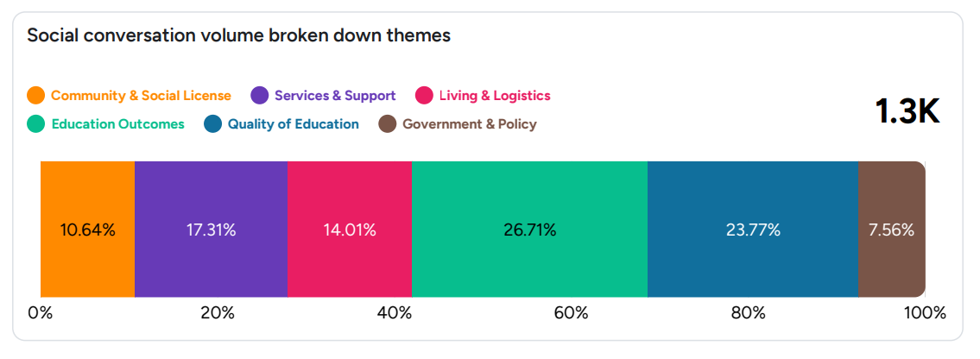980x359 pixels.
Task: Click the blue 23.77% bar segment
Action: 752,230
